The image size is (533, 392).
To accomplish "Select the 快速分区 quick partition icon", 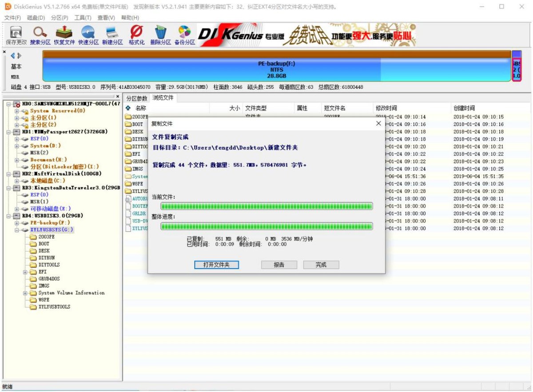I will coord(88,35).
